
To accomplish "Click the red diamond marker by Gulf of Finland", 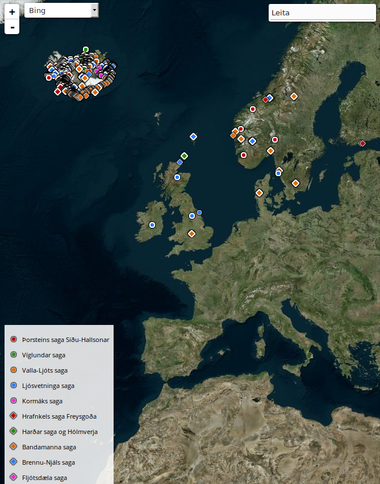I will (362, 144).
